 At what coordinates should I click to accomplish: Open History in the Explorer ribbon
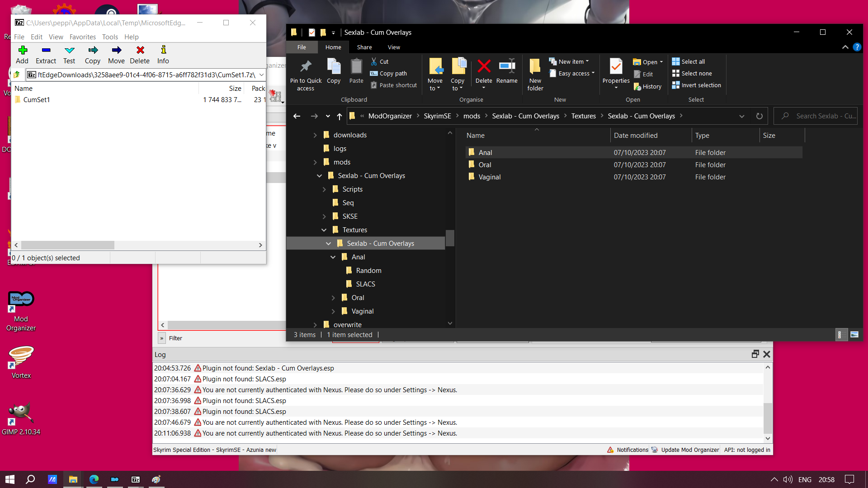(648, 86)
